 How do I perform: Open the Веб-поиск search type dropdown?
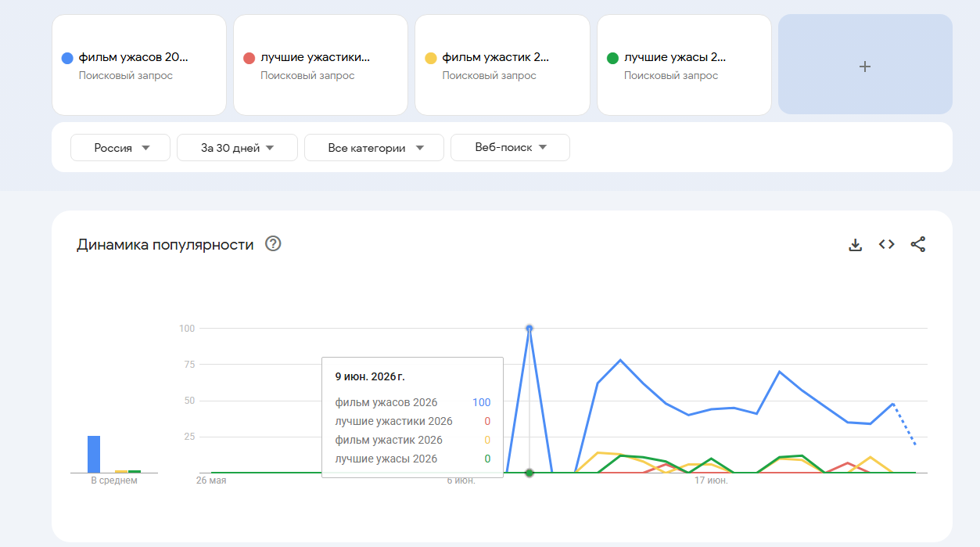(x=510, y=147)
